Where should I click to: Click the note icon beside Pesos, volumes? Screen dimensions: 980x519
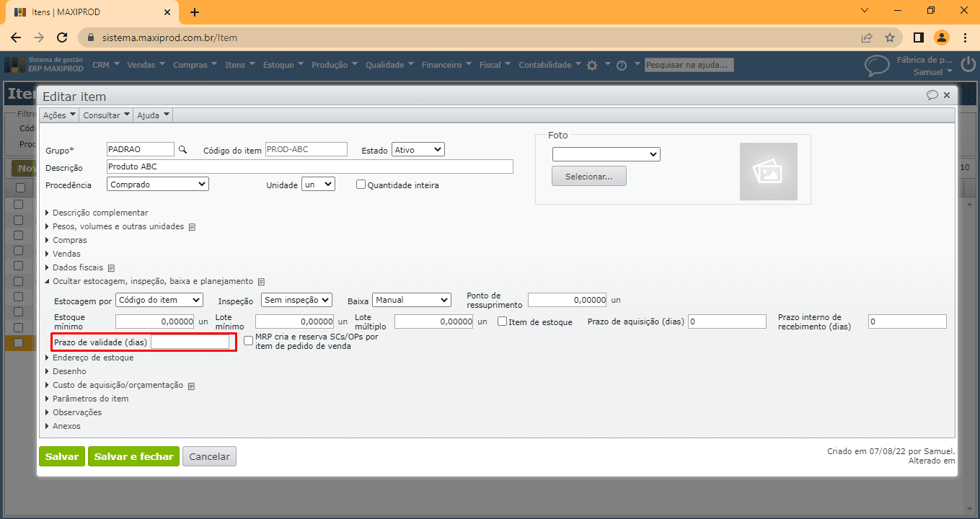[193, 227]
